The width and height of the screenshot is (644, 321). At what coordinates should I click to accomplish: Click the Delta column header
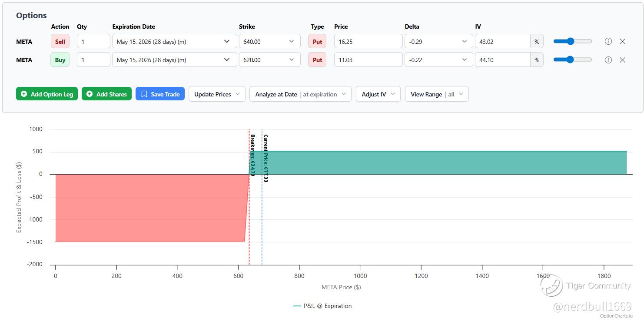[412, 26]
